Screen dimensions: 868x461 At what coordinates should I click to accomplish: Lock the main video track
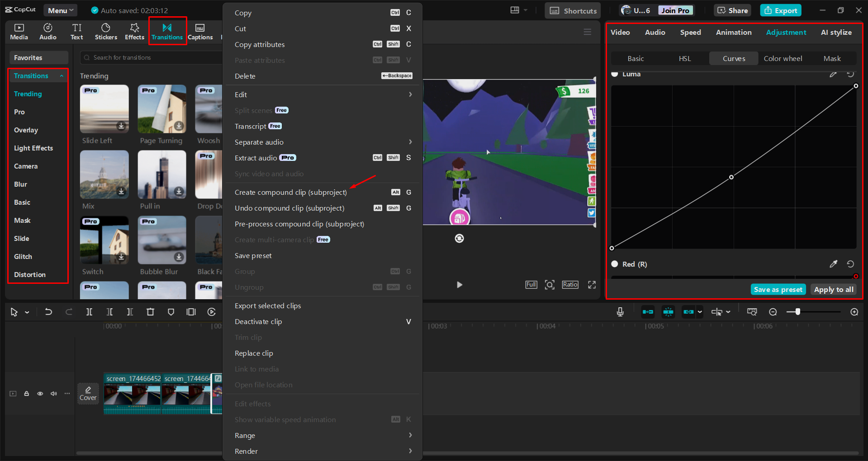point(26,394)
